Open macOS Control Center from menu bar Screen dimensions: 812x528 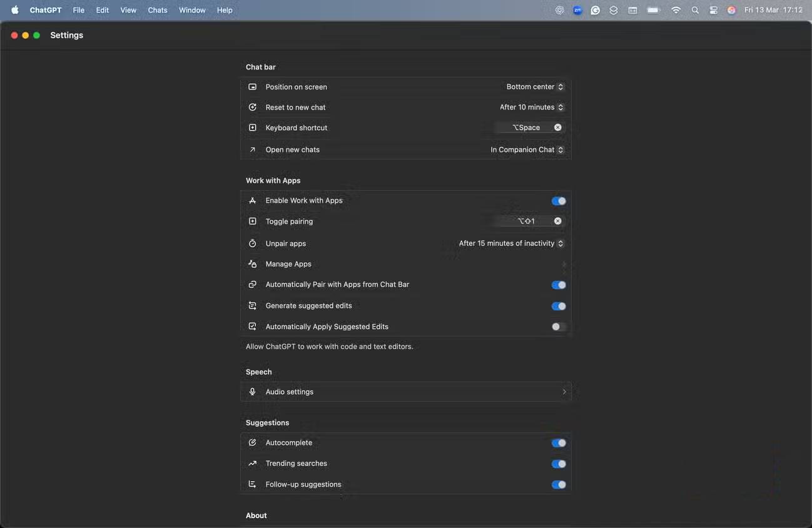tap(713, 10)
